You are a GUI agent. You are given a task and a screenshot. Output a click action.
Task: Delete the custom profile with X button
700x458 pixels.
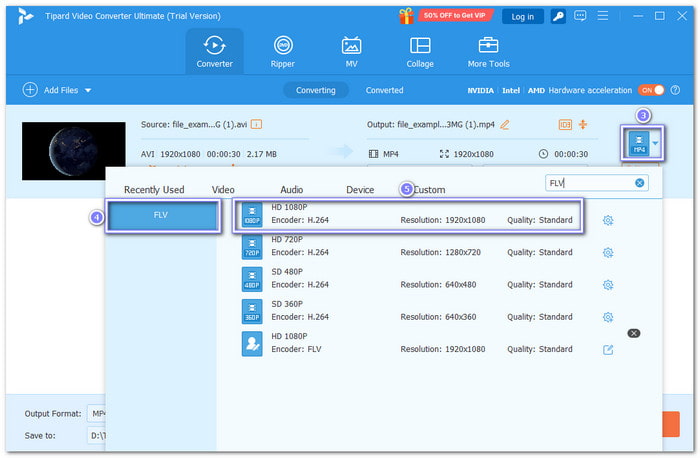pyautogui.click(x=633, y=333)
